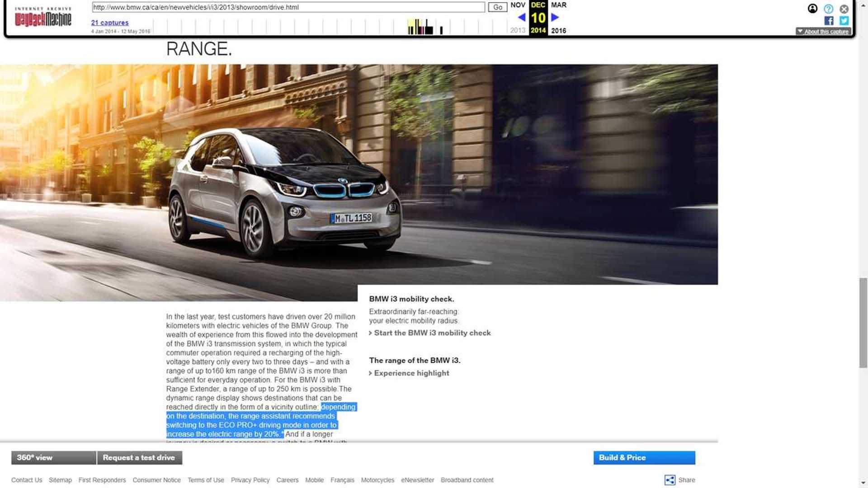Expand the Experience highlight link
Screen dimensions: 868x488
tap(411, 373)
